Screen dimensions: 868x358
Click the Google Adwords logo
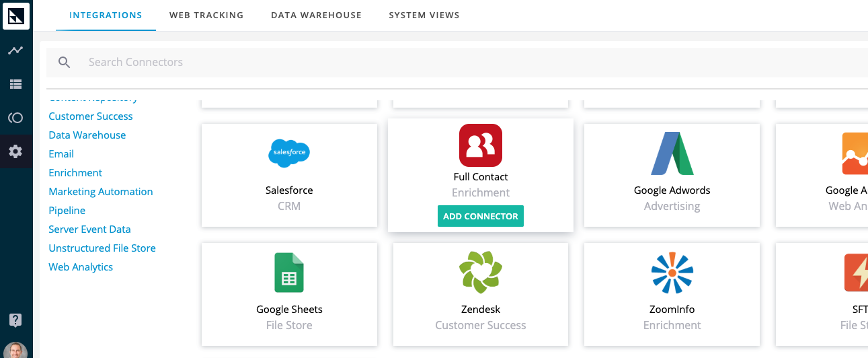[672, 153]
